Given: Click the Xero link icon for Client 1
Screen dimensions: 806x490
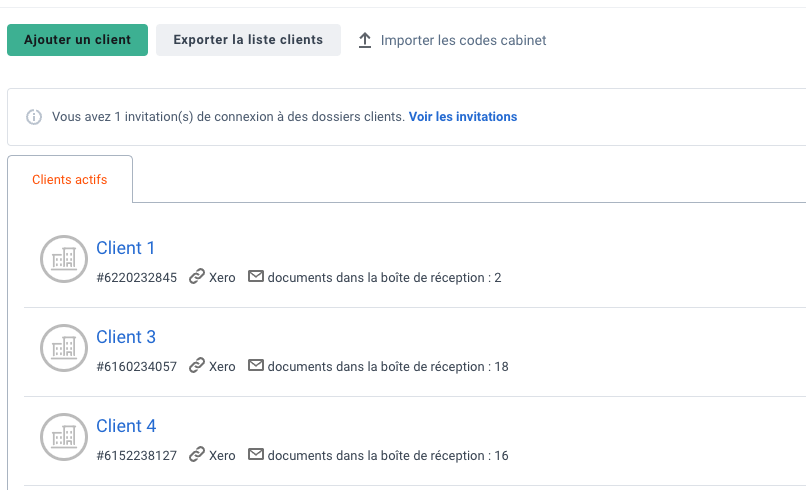Looking at the screenshot, I should coord(197,277).
